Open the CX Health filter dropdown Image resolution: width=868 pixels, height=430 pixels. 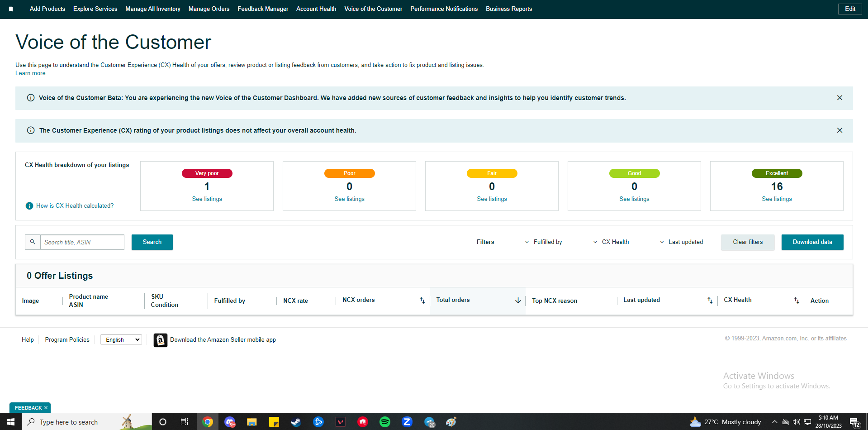pos(611,242)
